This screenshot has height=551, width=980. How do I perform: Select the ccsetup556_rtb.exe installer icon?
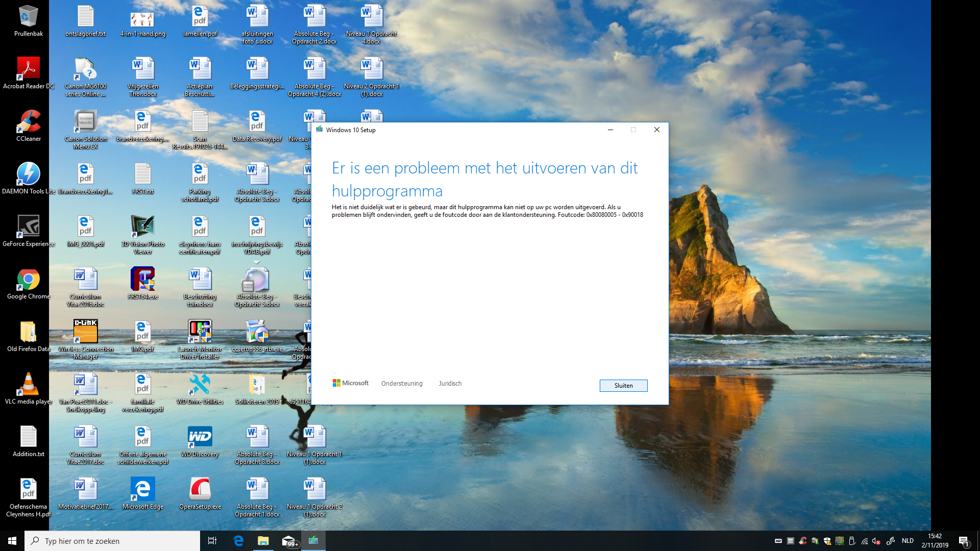257,336
